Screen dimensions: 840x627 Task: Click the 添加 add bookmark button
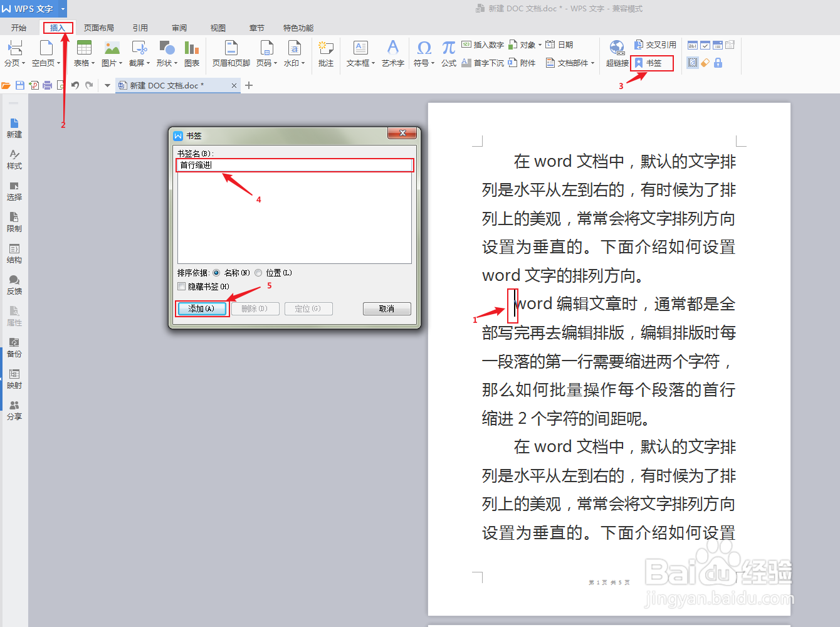pos(202,308)
